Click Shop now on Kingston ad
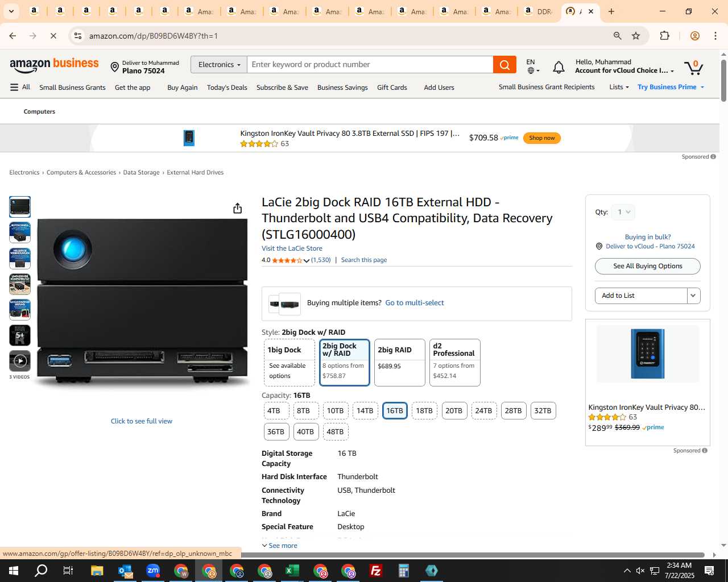The image size is (728, 582). (541, 138)
